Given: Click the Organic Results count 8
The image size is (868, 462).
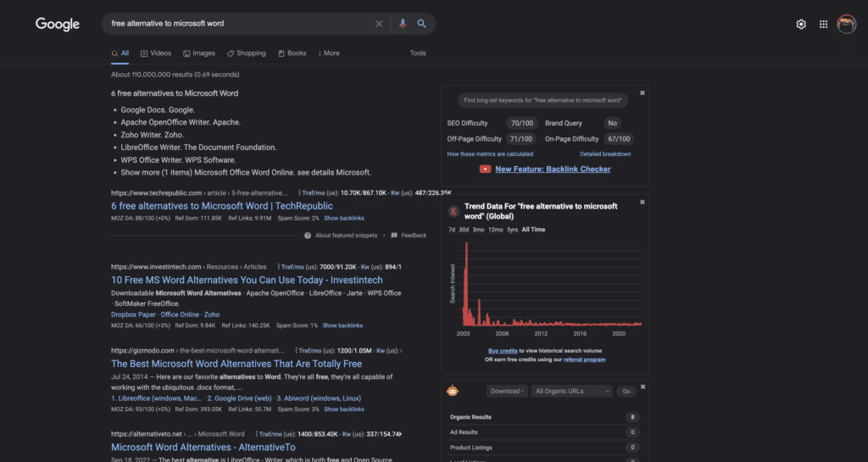Looking at the screenshot, I should (632, 417).
